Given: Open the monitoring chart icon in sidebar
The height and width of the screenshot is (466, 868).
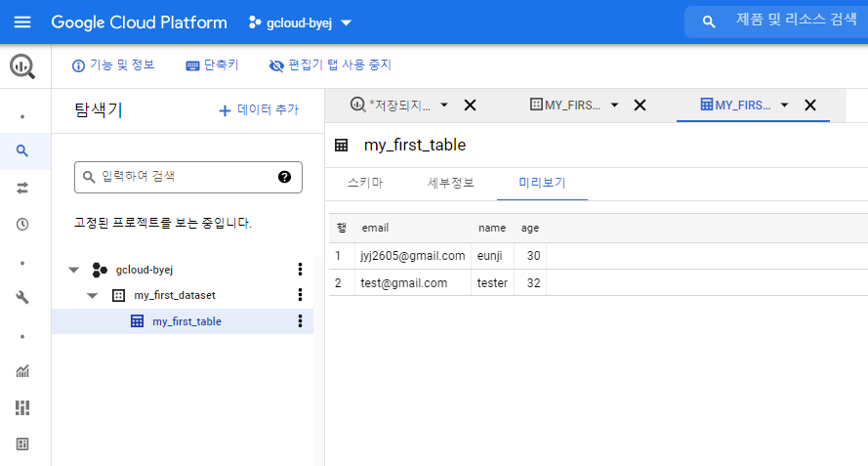Looking at the screenshot, I should coord(22,371).
